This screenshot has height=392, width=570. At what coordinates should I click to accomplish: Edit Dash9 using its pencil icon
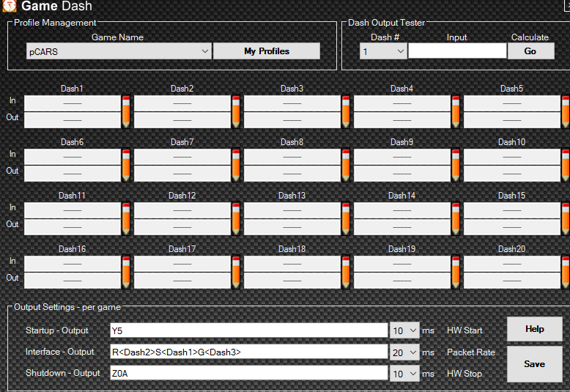click(x=456, y=165)
